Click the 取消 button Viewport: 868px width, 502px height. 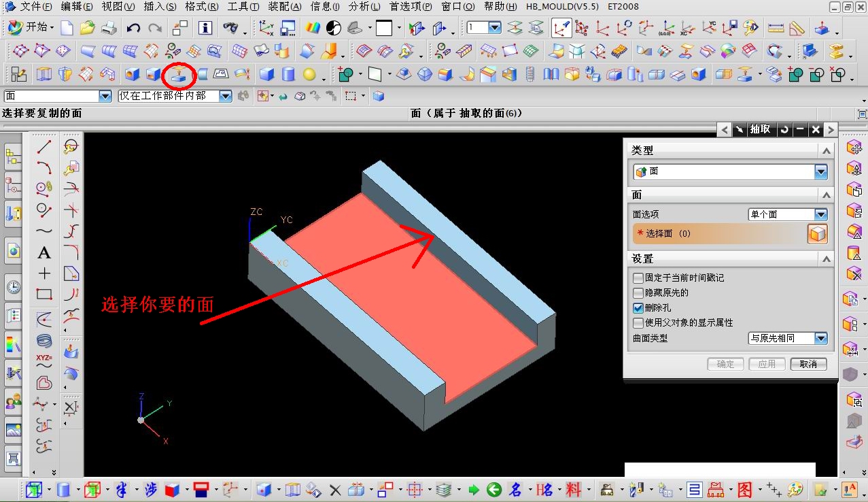point(808,364)
